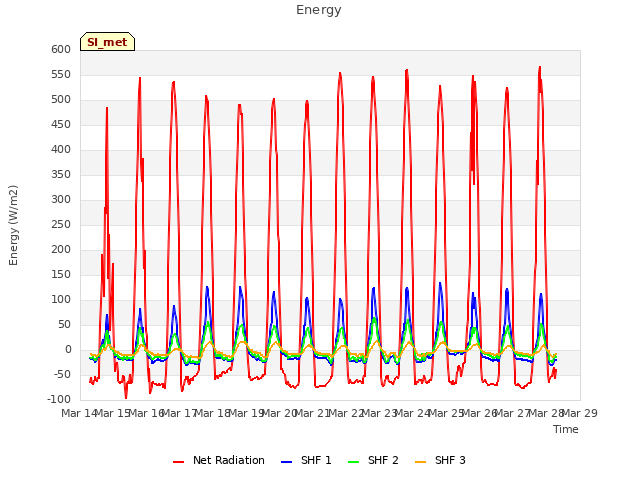The image size is (640, 480).
Task: Click the SI_met annotation label
Action: coord(107,42)
